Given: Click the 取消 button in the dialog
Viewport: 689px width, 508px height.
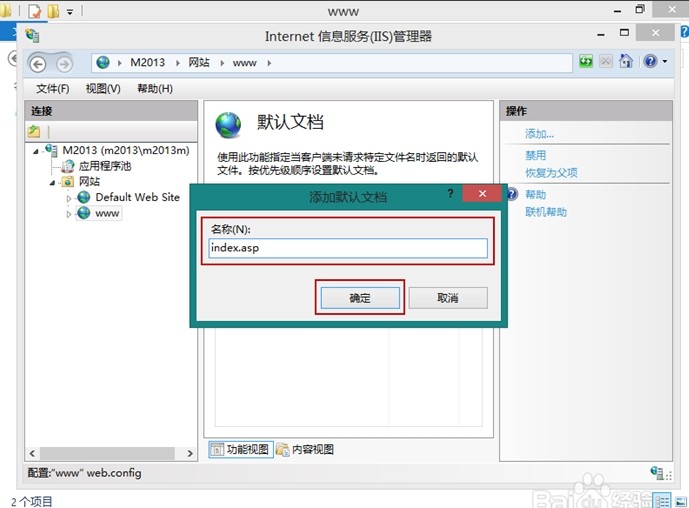Looking at the screenshot, I should click(x=448, y=298).
